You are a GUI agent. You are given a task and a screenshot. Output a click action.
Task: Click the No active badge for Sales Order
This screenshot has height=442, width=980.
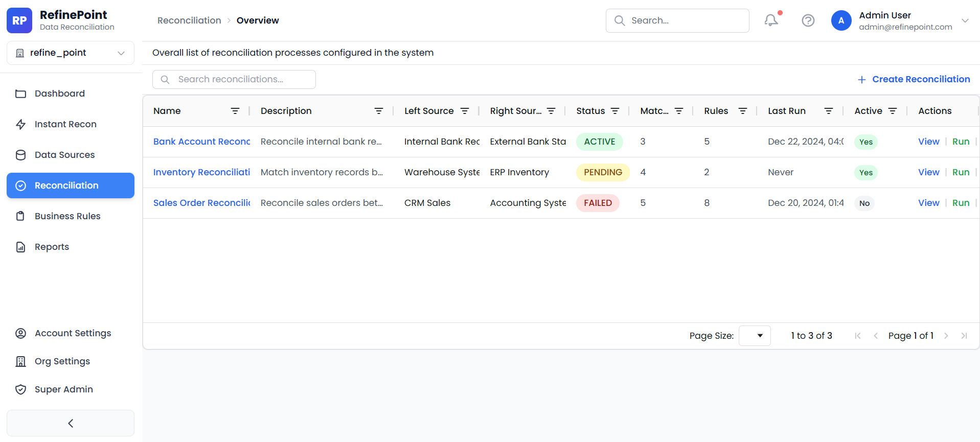coord(864,203)
